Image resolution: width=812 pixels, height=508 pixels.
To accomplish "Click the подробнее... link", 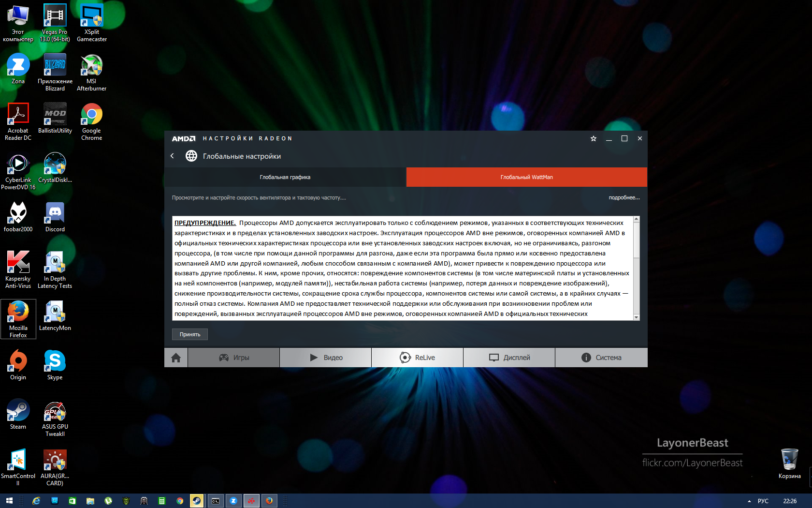I will coord(624,197).
